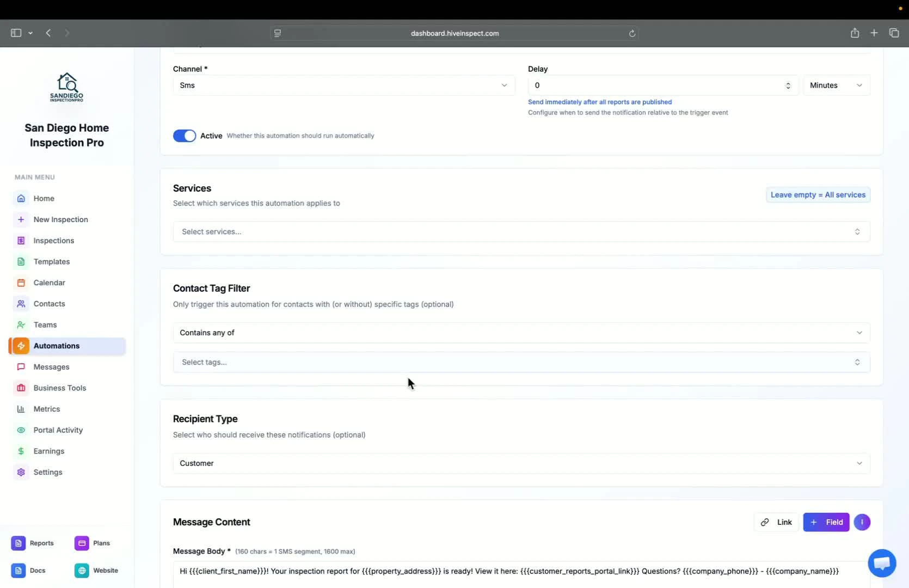909x588 pixels.
Task: Click the Reports icon at bottom left
Action: tap(18, 543)
